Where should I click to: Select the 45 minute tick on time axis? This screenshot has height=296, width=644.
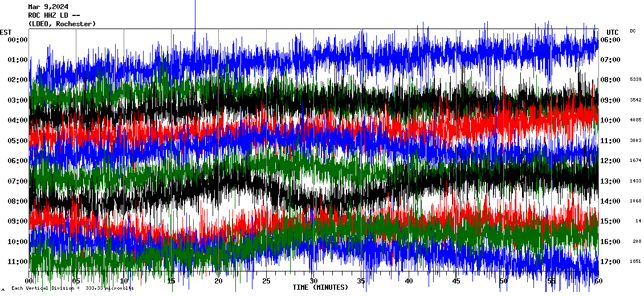pyautogui.click(x=456, y=281)
